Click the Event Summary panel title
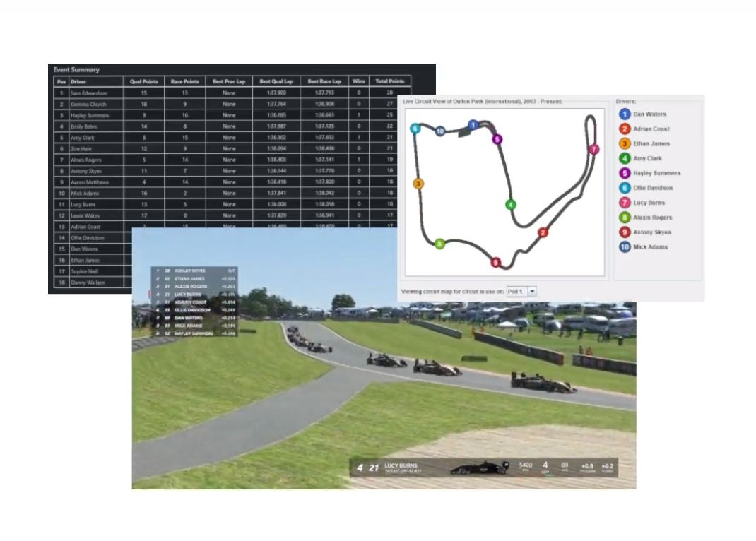Screen dimensions: 756x541 76,69
